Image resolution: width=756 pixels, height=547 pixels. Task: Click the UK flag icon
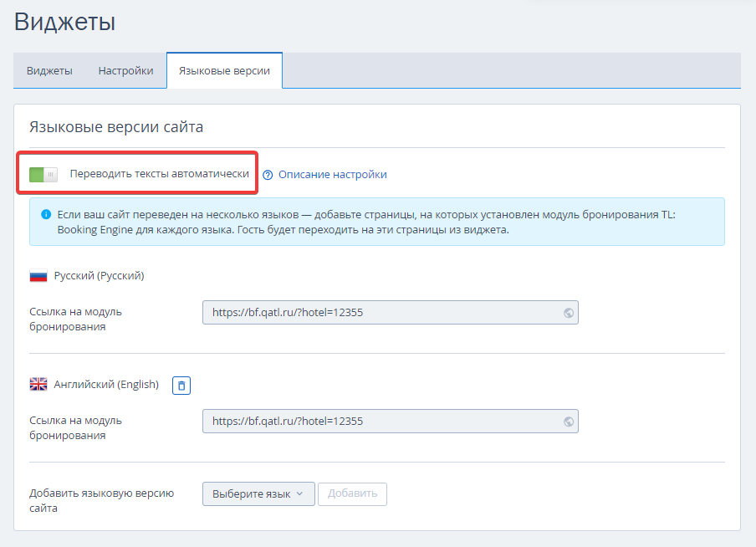(38, 385)
